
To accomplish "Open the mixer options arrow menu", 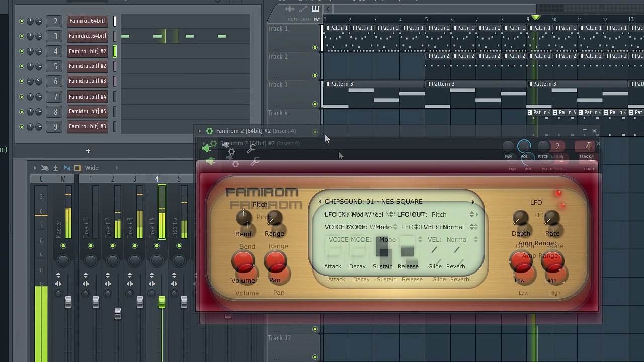I will [35, 168].
